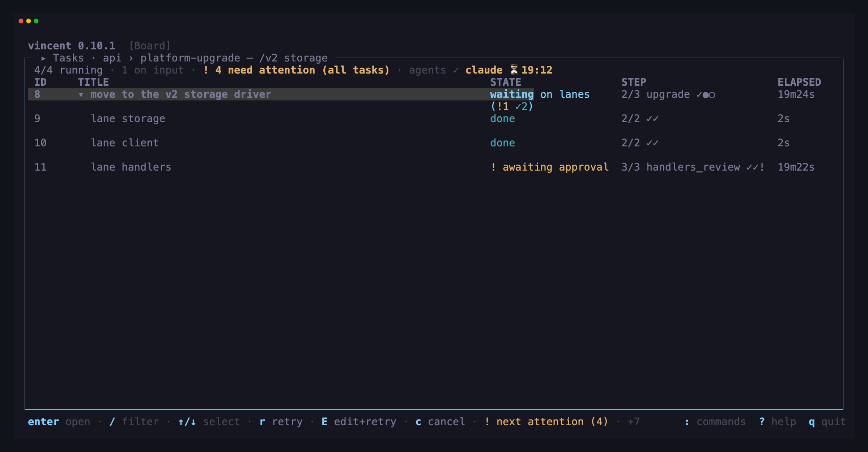Click the ID column header
This screenshot has width=868, height=452.
(40, 82)
